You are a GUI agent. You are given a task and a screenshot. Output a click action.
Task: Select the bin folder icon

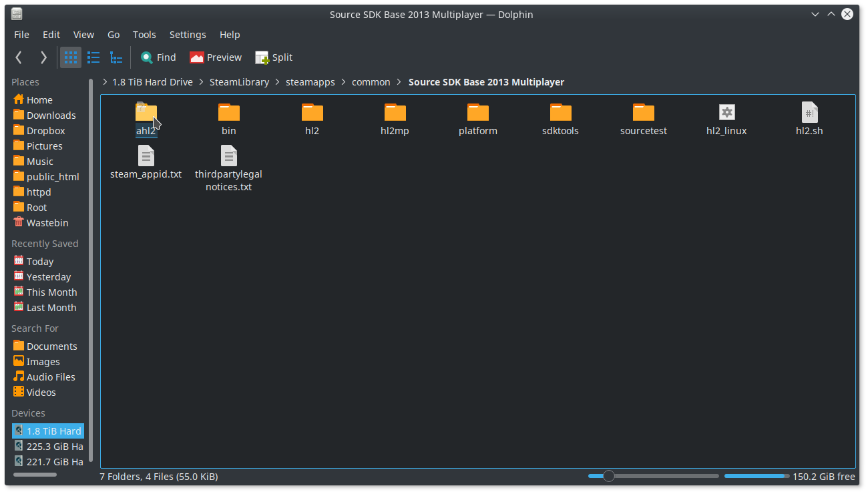click(x=229, y=112)
